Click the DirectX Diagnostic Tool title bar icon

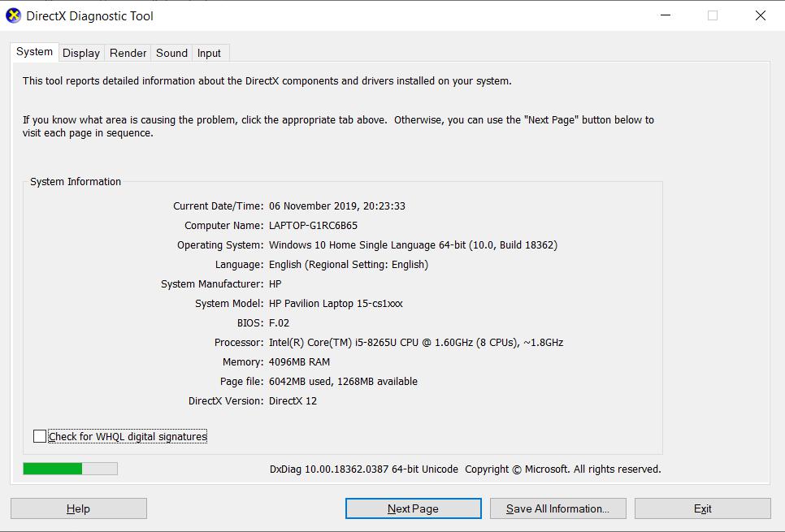coord(14,15)
